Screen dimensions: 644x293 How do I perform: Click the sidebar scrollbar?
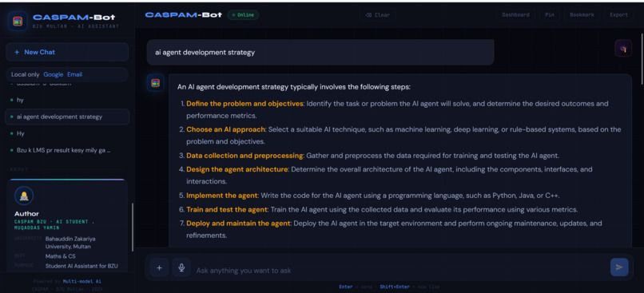click(133, 228)
